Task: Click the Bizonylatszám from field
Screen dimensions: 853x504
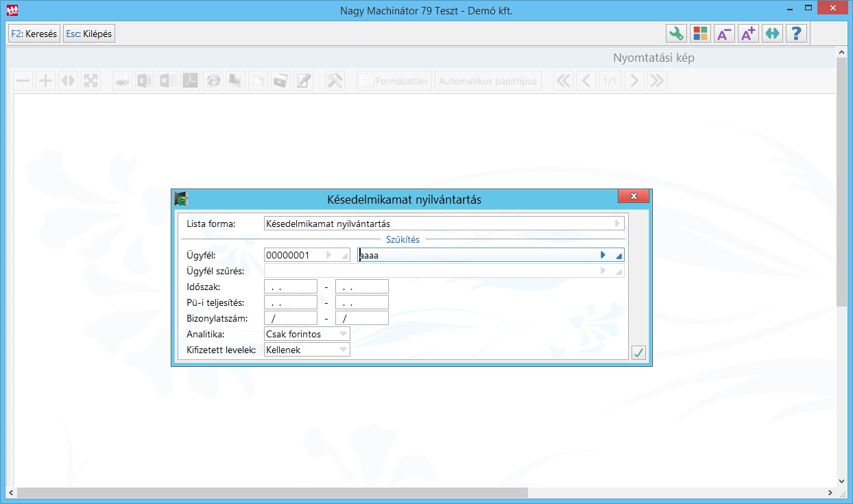Action: tap(291, 318)
